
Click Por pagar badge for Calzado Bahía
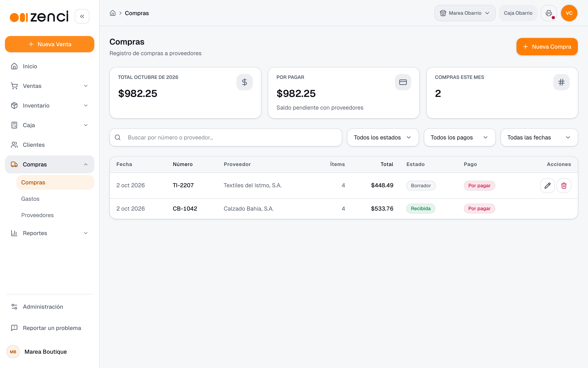click(479, 209)
